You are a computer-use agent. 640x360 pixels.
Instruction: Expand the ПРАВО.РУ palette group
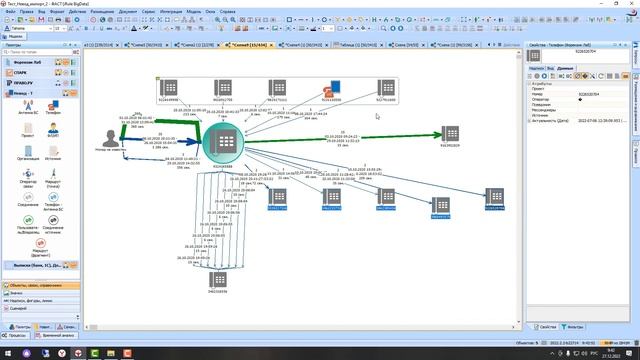click(41, 83)
